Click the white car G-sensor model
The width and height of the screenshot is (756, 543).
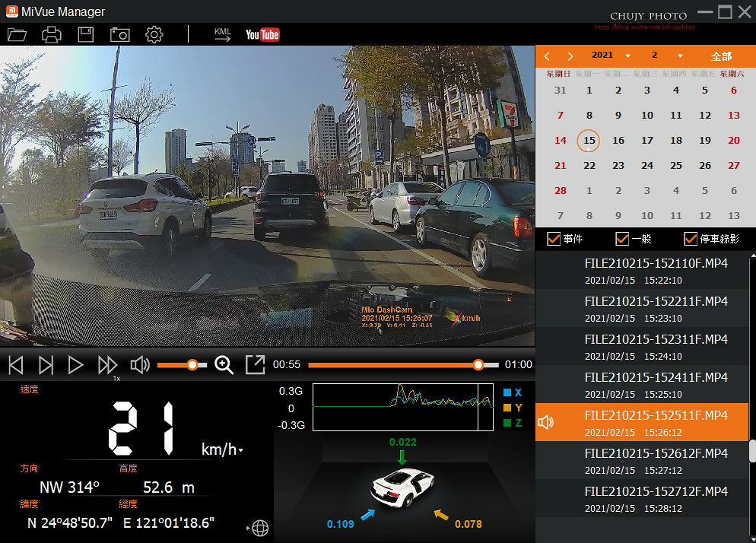point(402,487)
